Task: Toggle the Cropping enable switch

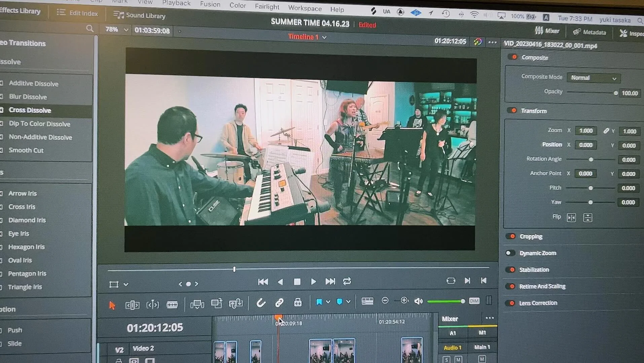Action: (x=510, y=236)
